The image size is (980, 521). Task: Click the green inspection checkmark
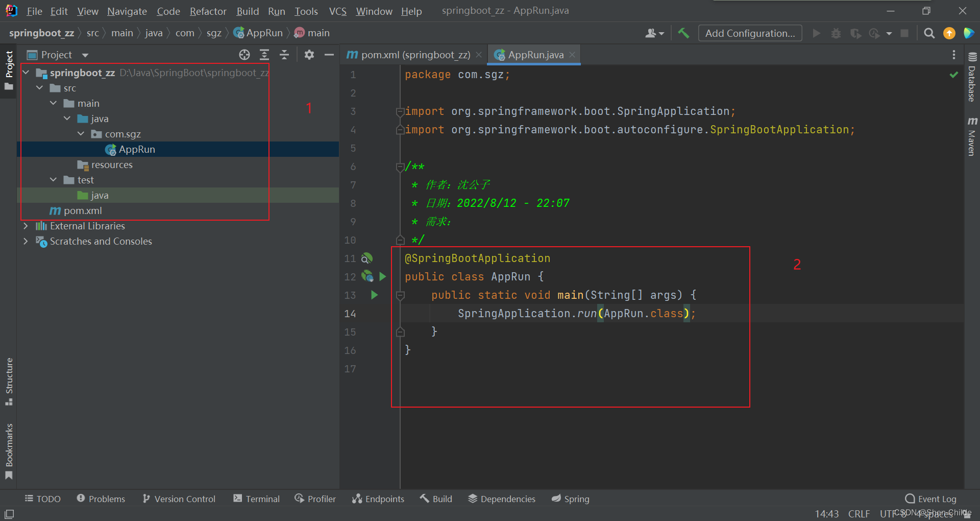pyautogui.click(x=953, y=75)
